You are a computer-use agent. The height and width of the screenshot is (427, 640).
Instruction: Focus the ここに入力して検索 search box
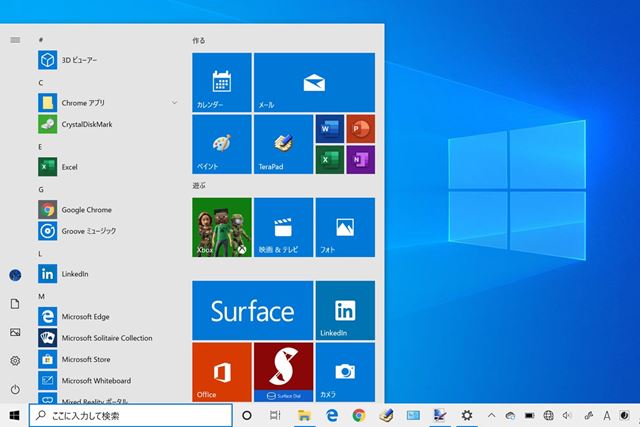[131, 416]
